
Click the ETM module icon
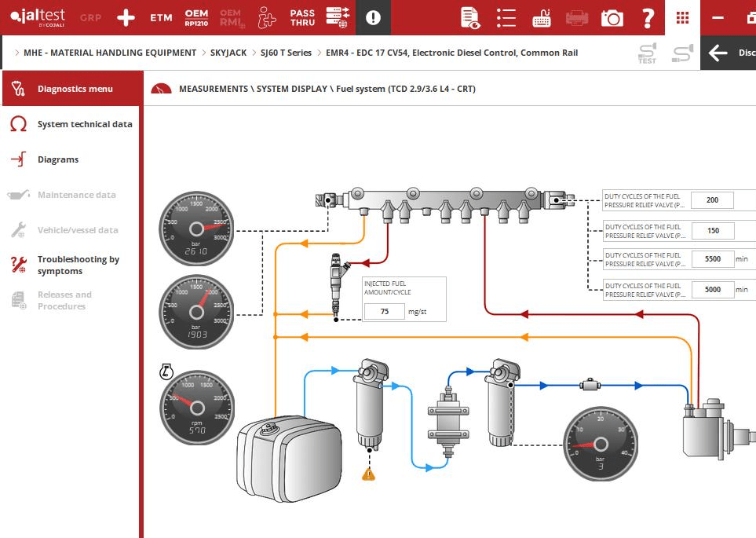pos(161,17)
